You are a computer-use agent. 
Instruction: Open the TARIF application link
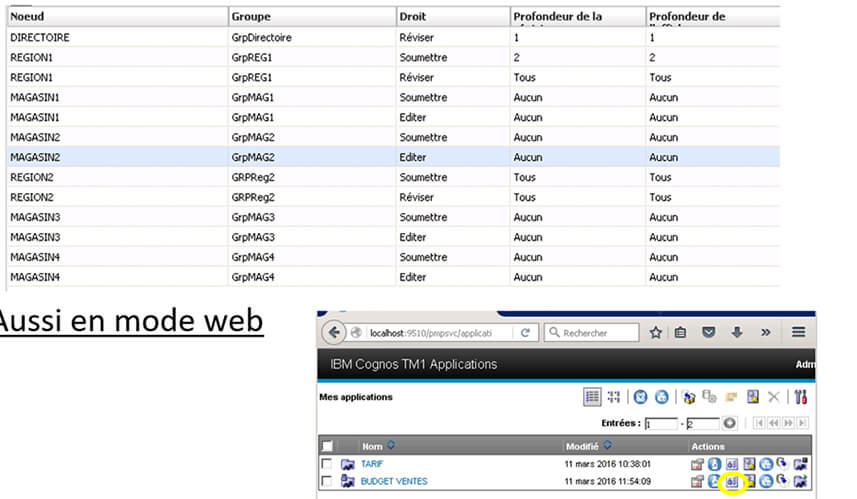[372, 464]
